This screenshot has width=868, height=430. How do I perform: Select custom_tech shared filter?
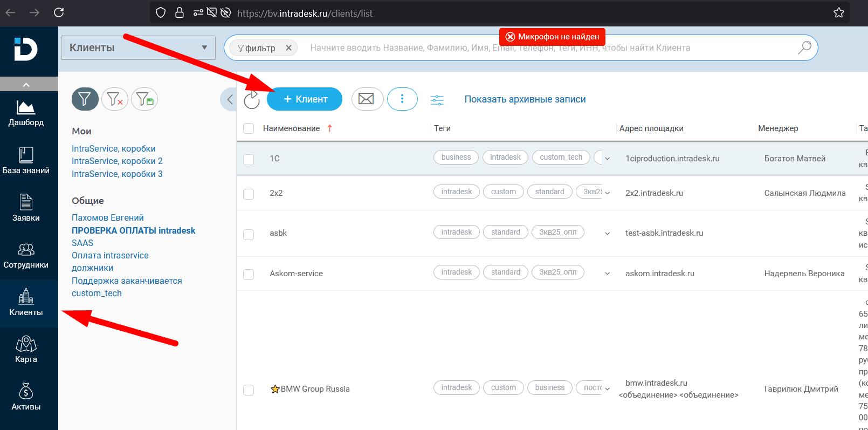coord(97,293)
